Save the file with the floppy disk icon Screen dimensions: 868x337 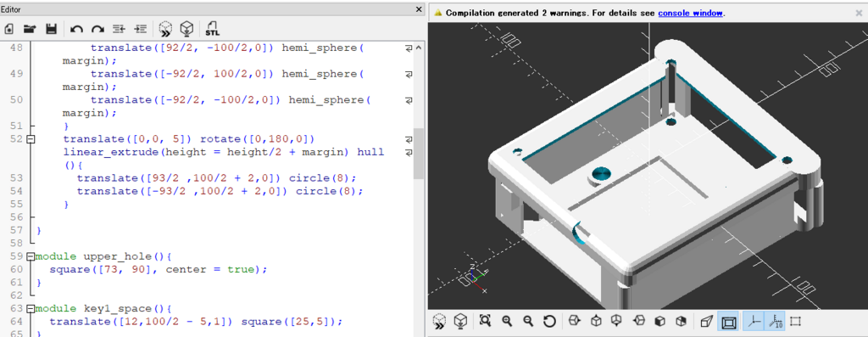(51, 29)
